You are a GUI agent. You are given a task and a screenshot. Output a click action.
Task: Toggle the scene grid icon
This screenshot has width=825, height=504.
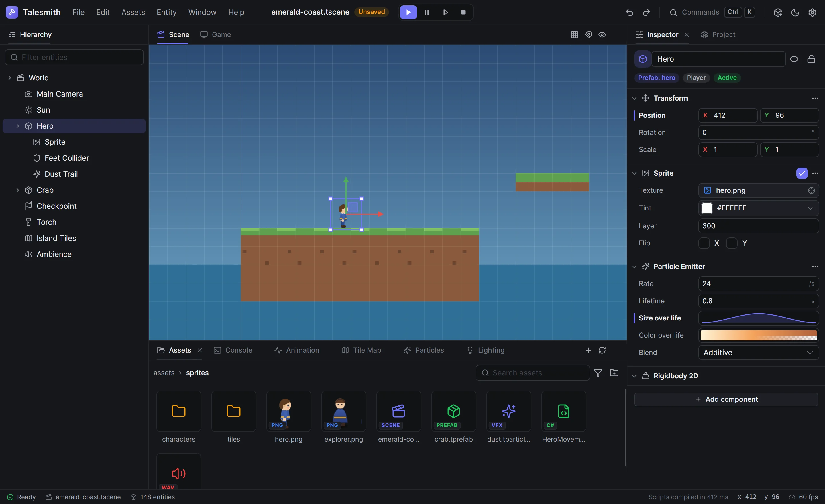(x=574, y=34)
